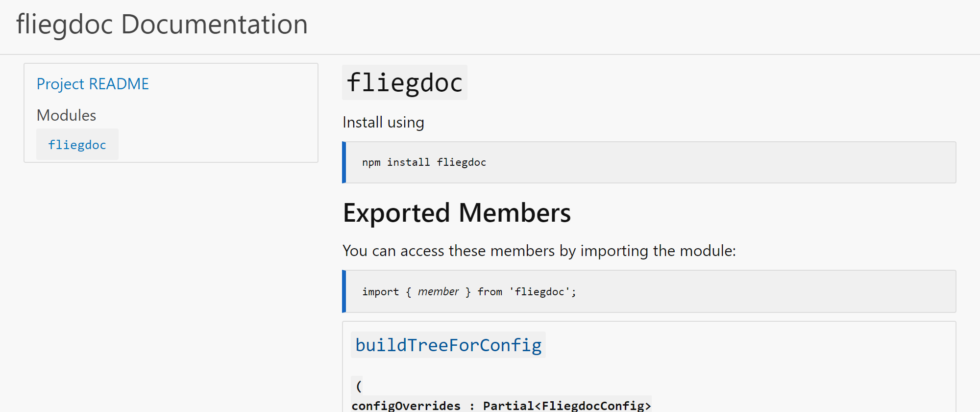Click the Exported Members heading
The image size is (980, 412).
click(x=457, y=213)
